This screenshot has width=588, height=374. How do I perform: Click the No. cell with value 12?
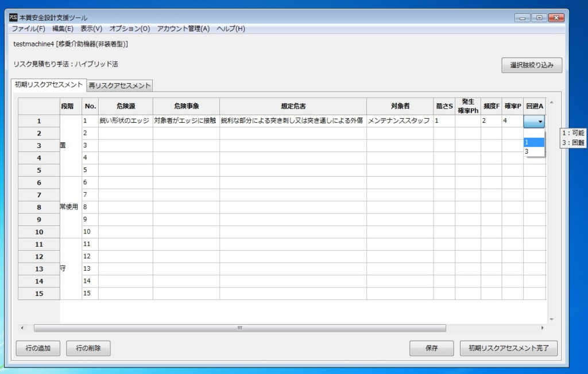pos(90,256)
